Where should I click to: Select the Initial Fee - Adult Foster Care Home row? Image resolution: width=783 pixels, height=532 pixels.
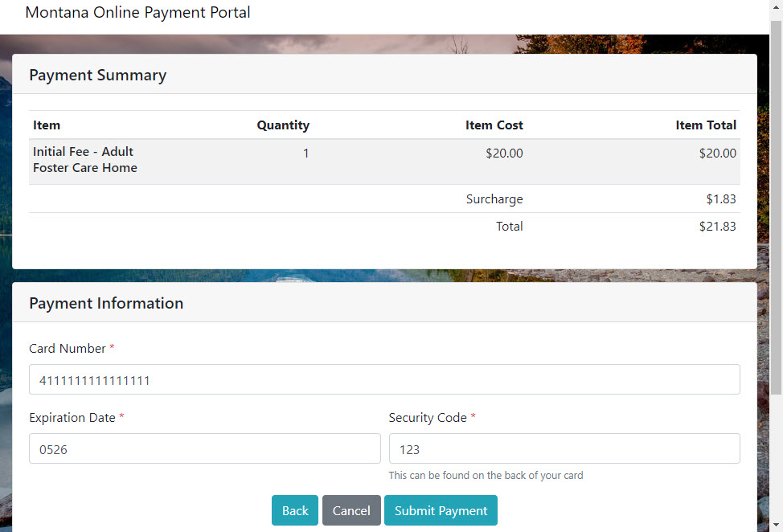tap(384, 162)
